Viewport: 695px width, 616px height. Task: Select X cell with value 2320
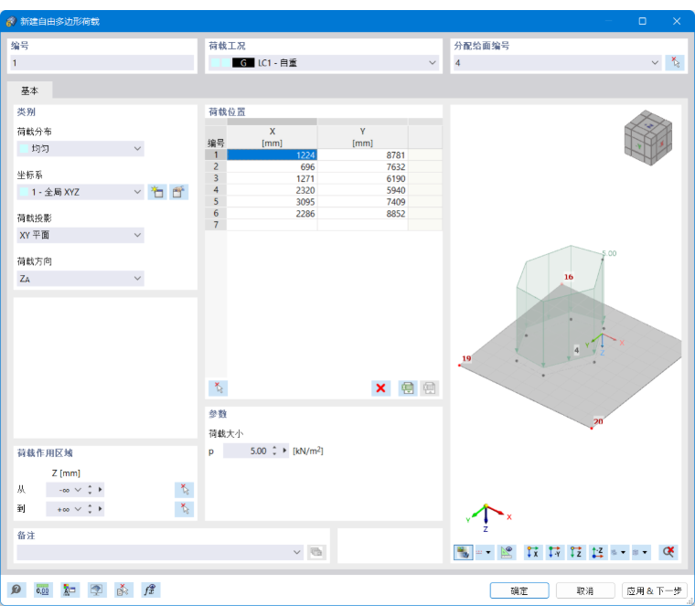pos(273,190)
